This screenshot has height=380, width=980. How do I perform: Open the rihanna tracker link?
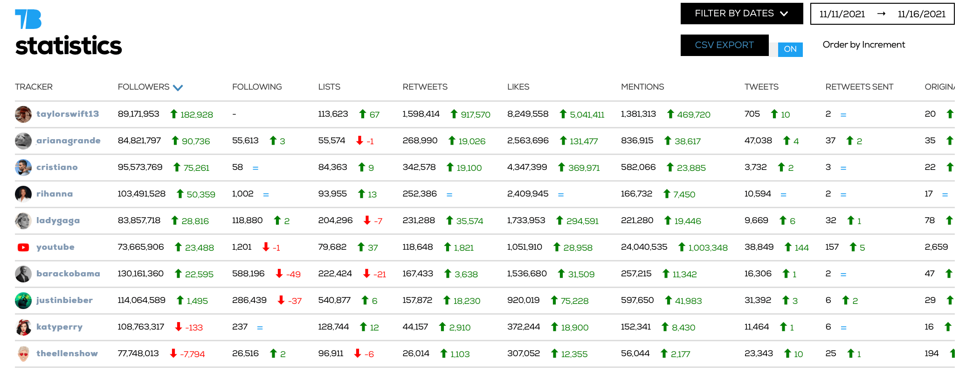tap(55, 194)
